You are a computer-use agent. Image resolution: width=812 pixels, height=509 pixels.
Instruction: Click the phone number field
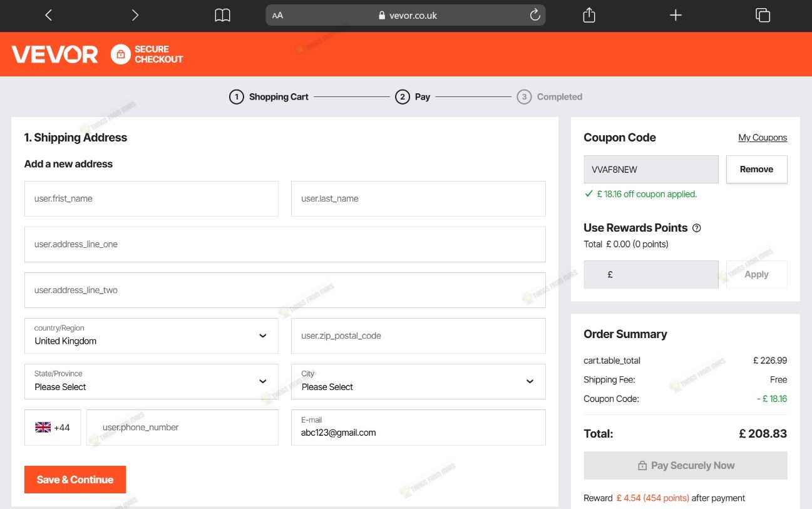182,428
